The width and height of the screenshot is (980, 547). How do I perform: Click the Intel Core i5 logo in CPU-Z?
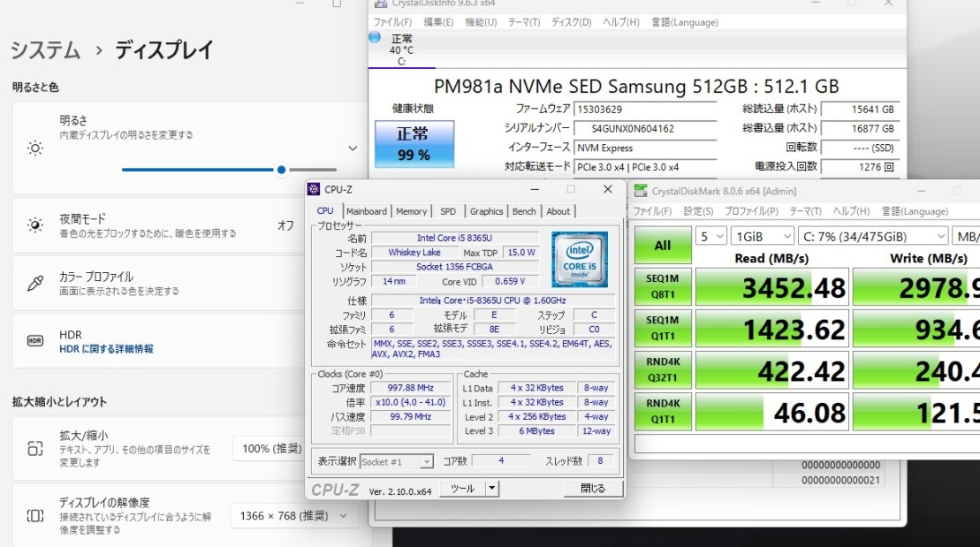[579, 259]
